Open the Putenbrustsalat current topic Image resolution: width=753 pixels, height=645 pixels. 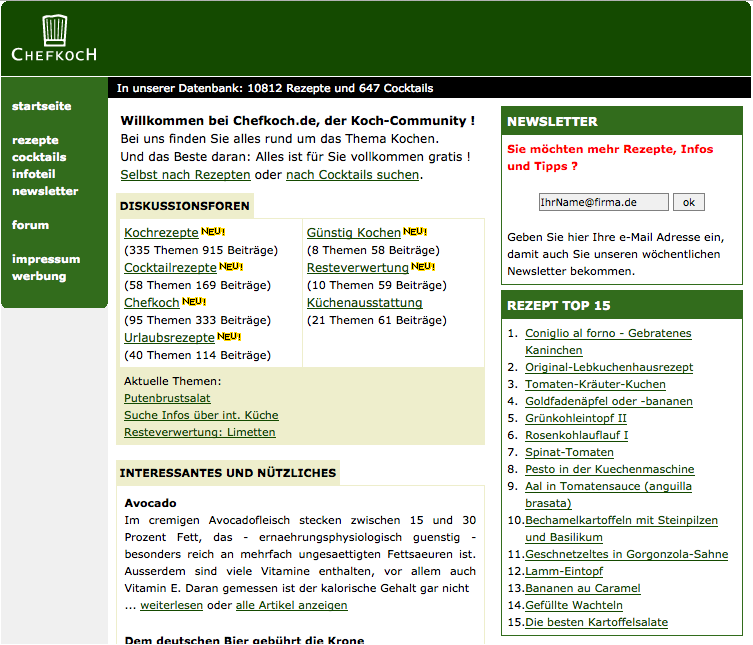pos(167,398)
